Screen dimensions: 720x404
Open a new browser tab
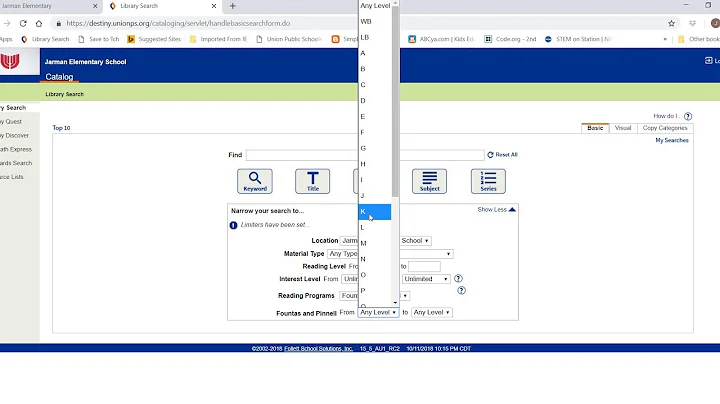coord(233,6)
